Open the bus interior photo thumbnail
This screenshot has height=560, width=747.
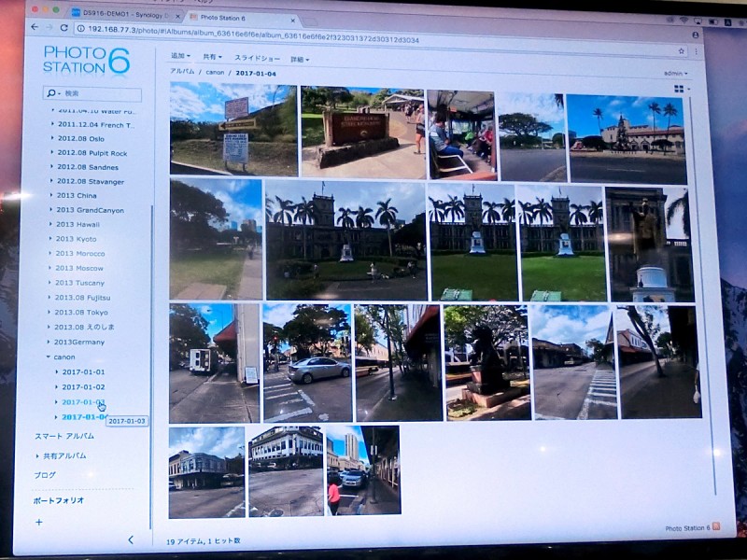pyautogui.click(x=461, y=135)
